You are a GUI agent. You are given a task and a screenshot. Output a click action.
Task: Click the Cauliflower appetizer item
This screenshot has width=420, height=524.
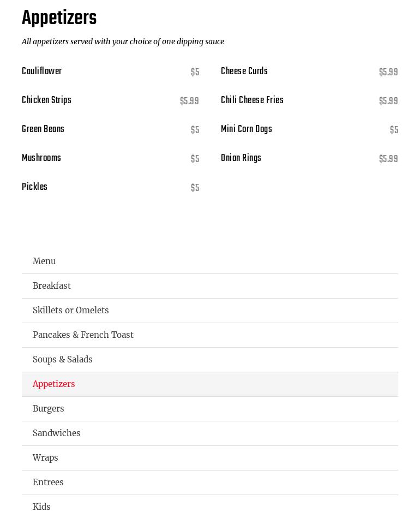click(x=42, y=72)
